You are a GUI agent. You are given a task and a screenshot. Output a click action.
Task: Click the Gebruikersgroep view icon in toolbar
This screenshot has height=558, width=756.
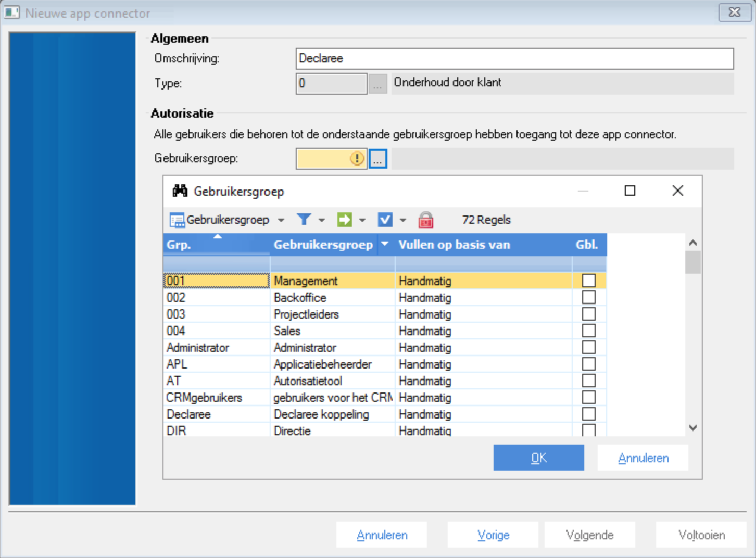177,220
